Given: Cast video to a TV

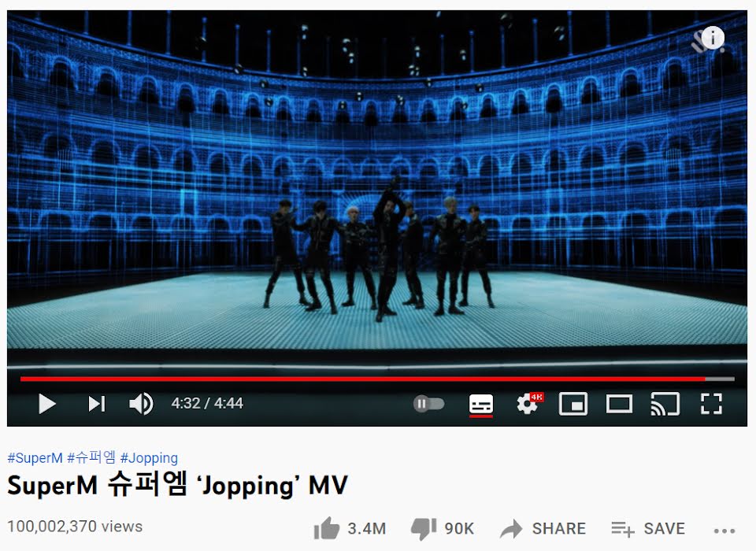Looking at the screenshot, I should [665, 404].
